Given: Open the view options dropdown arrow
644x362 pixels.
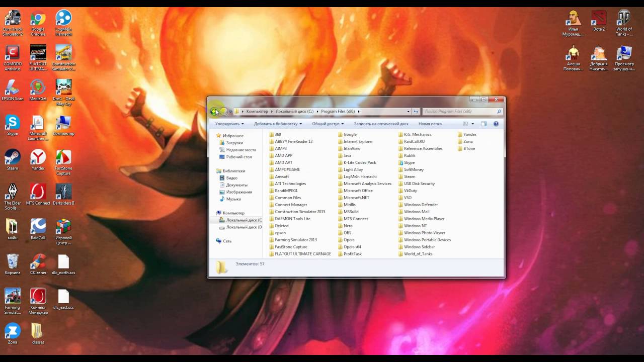Looking at the screenshot, I should pyautogui.click(x=473, y=124).
